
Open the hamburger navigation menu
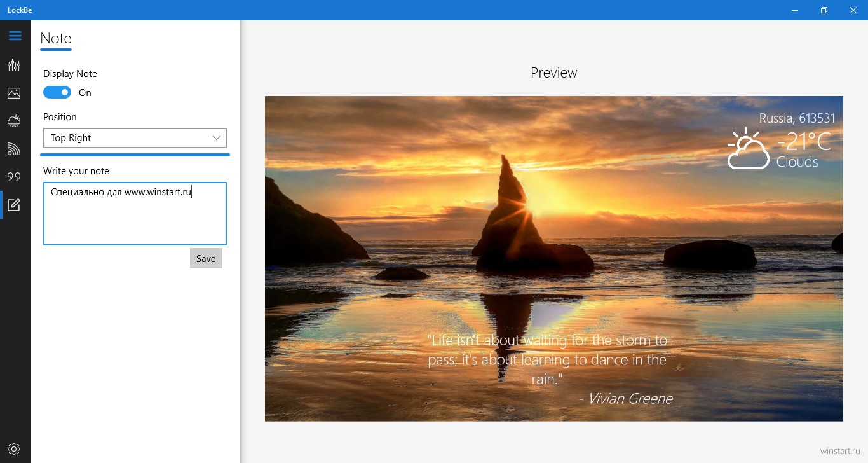coord(15,36)
